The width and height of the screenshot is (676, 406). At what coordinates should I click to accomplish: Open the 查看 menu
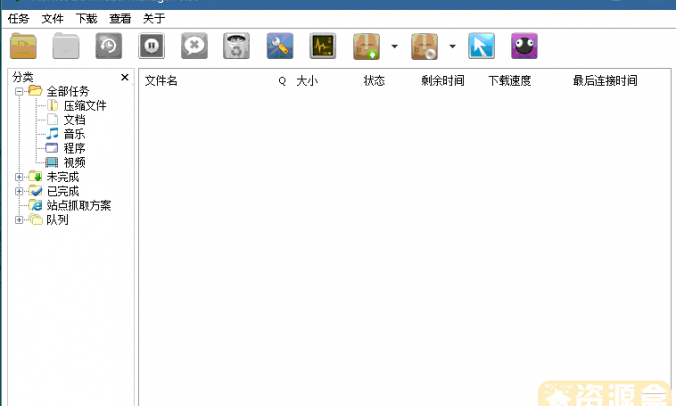pos(120,19)
